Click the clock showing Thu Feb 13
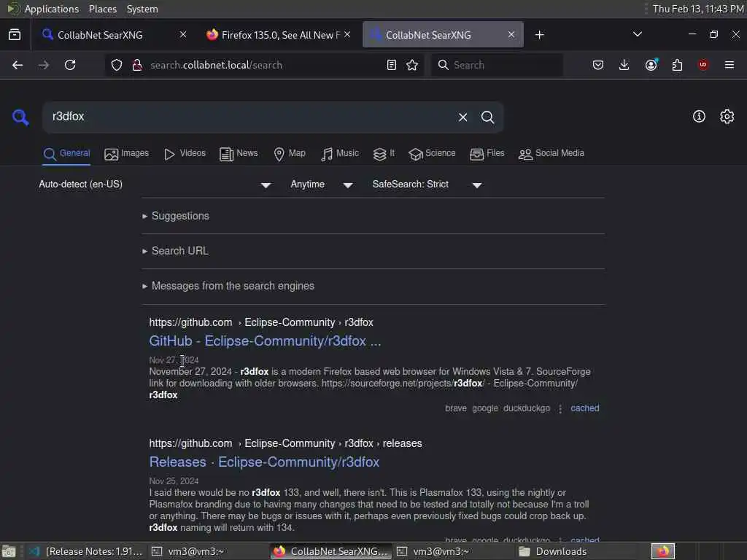The height and width of the screenshot is (560, 747). [x=698, y=9]
